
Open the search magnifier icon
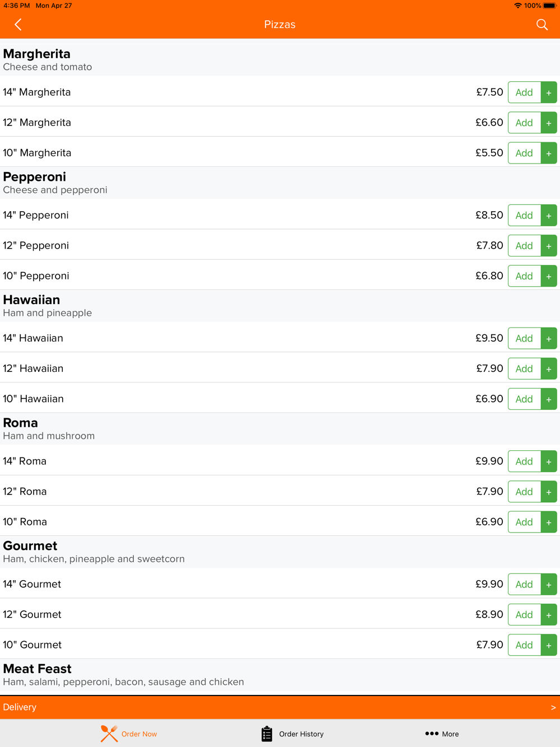(542, 25)
